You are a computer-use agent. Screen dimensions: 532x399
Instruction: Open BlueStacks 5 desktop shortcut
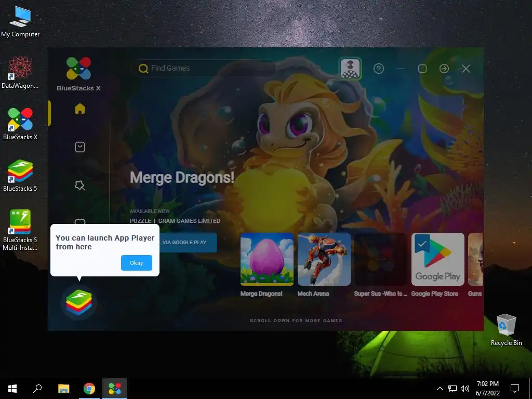pyautogui.click(x=20, y=175)
